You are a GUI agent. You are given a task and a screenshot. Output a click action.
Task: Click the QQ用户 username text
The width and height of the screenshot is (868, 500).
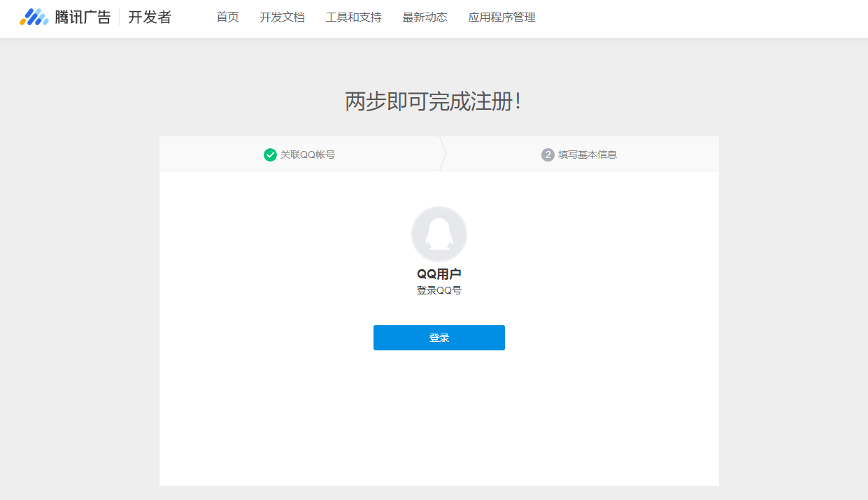[x=439, y=273]
